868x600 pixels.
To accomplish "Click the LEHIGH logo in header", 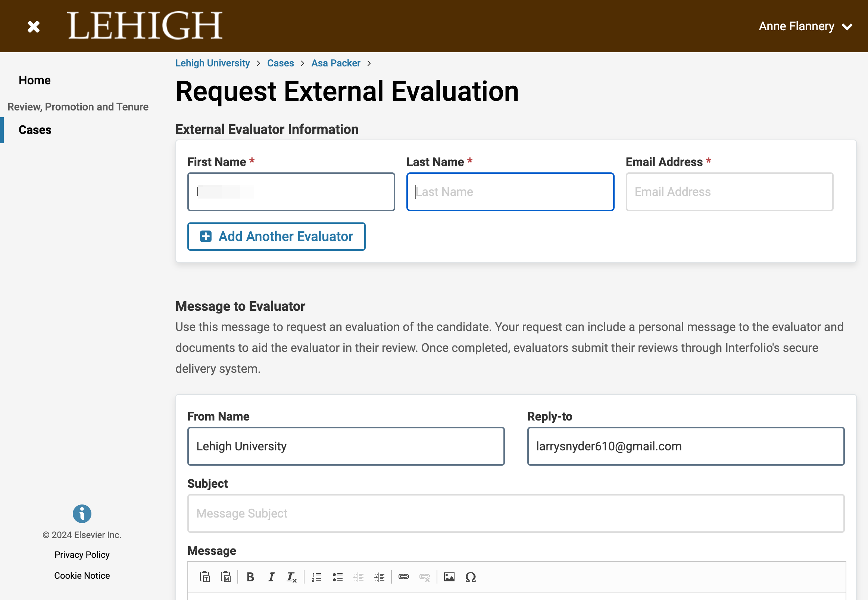I will pyautogui.click(x=145, y=26).
